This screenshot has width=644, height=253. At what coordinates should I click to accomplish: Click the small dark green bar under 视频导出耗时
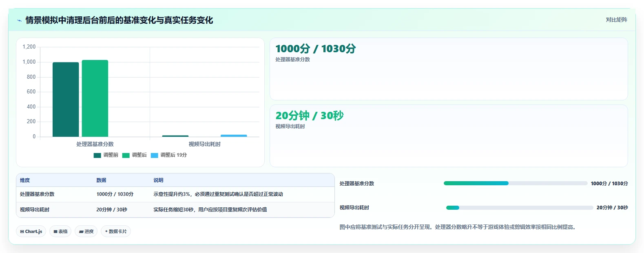pos(175,136)
